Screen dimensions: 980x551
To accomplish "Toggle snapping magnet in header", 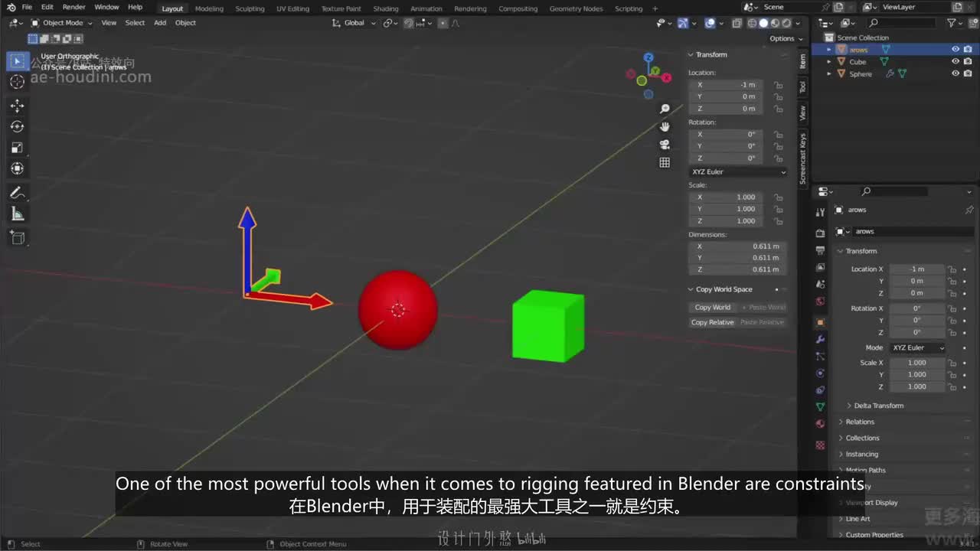I will (409, 23).
